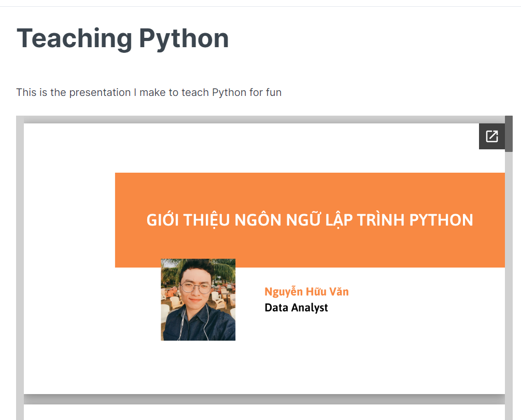The height and width of the screenshot is (420, 521).
Task: Click the orange banner left of the title
Action: pos(130,220)
